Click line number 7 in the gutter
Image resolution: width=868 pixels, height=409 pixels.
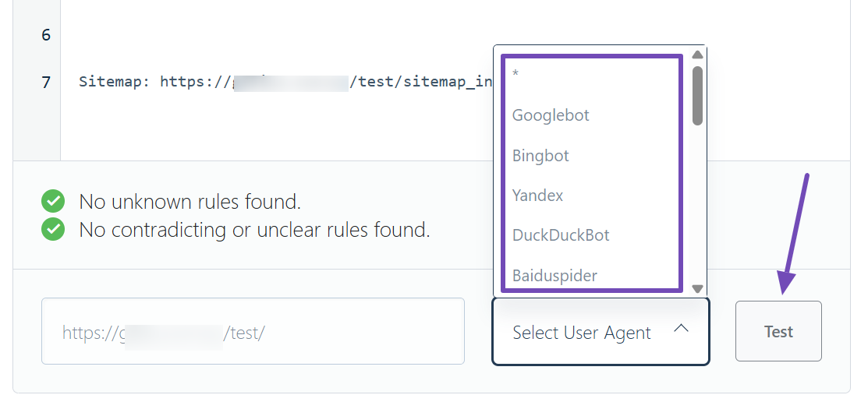[x=45, y=82]
